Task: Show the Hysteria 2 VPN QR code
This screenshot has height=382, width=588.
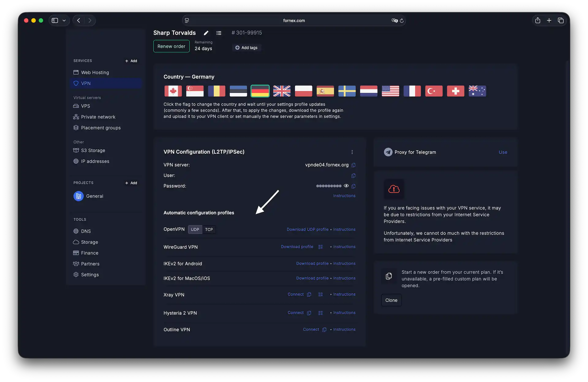Action: click(x=320, y=313)
